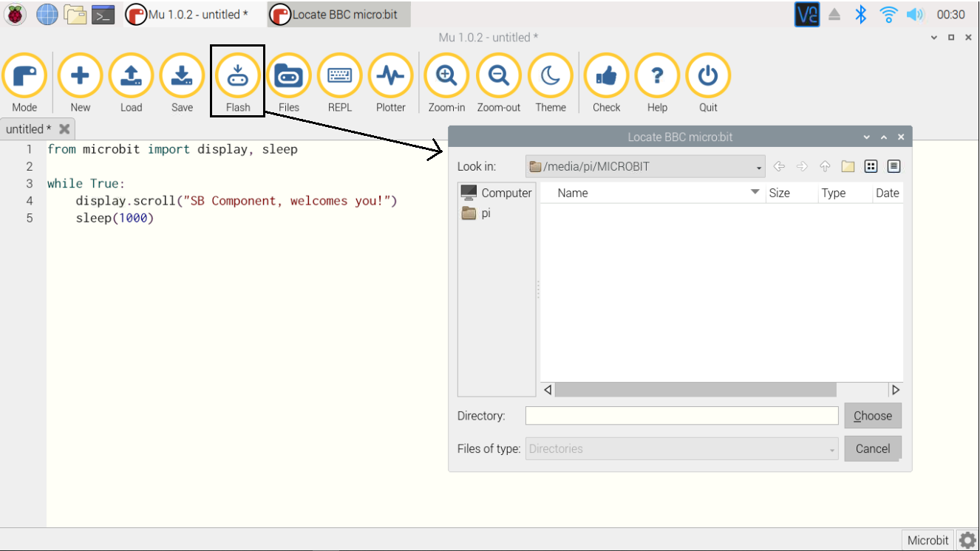The image size is (980, 551).
Task: Sort by the Size column header
Action: click(x=792, y=193)
